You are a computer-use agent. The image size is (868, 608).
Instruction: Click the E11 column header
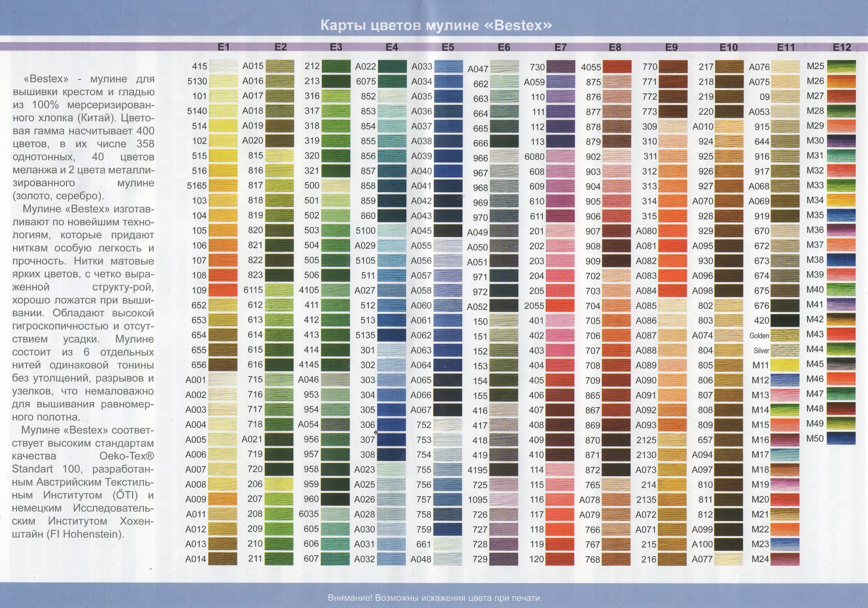point(786,47)
